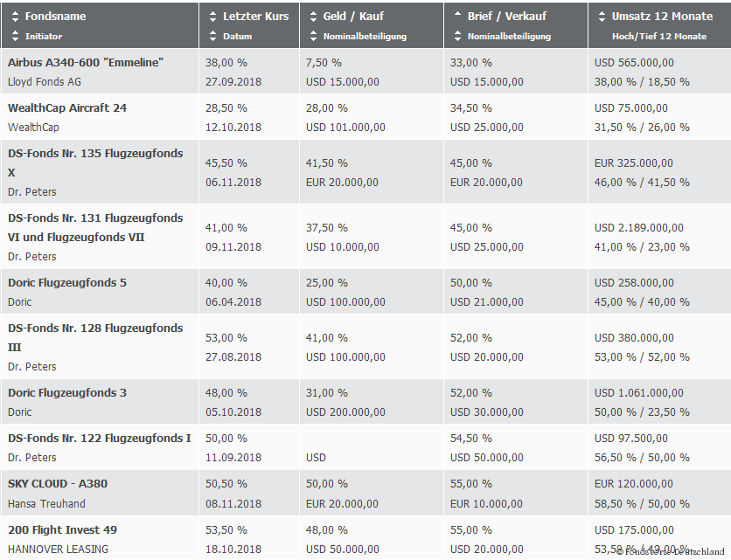731x560 pixels.
Task: Sort by Letzter Kurs using its arrow icon
Action: tap(213, 17)
